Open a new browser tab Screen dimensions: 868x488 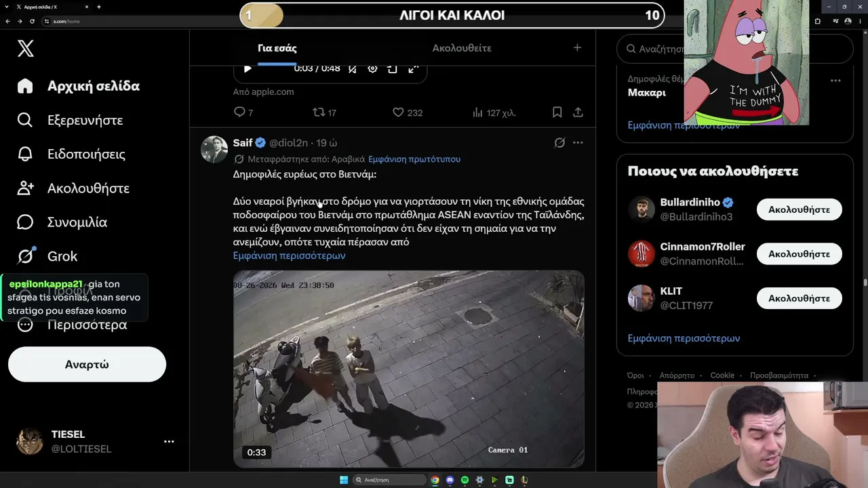(x=99, y=7)
